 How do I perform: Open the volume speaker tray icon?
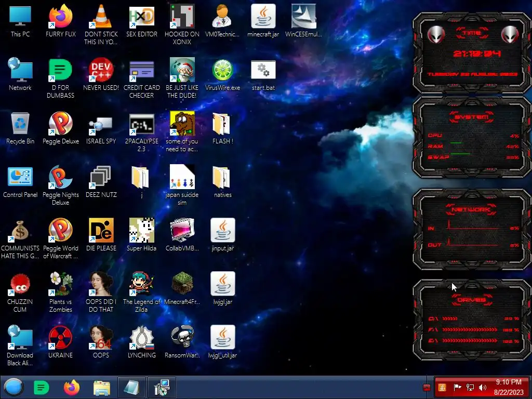[x=483, y=387]
